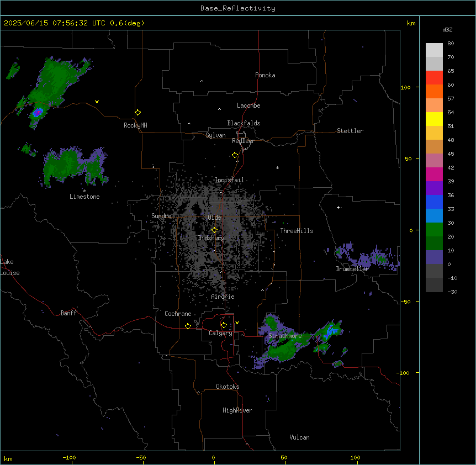Click the RockyMH label
Viewport: 476px width, 465px height.
pos(135,125)
